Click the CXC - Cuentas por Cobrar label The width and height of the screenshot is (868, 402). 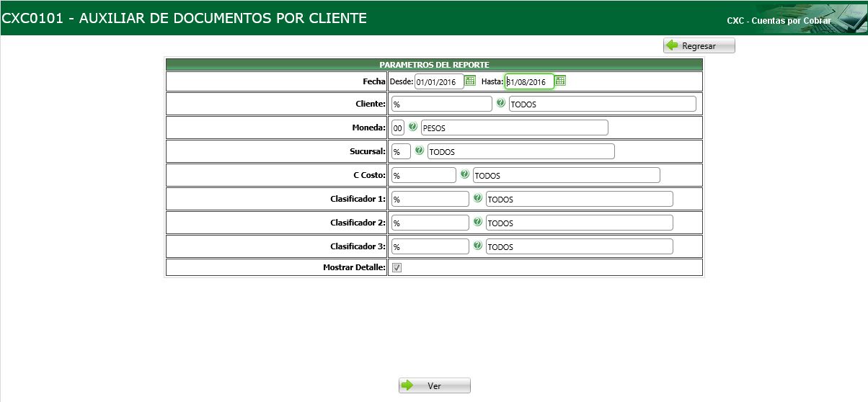pos(779,21)
